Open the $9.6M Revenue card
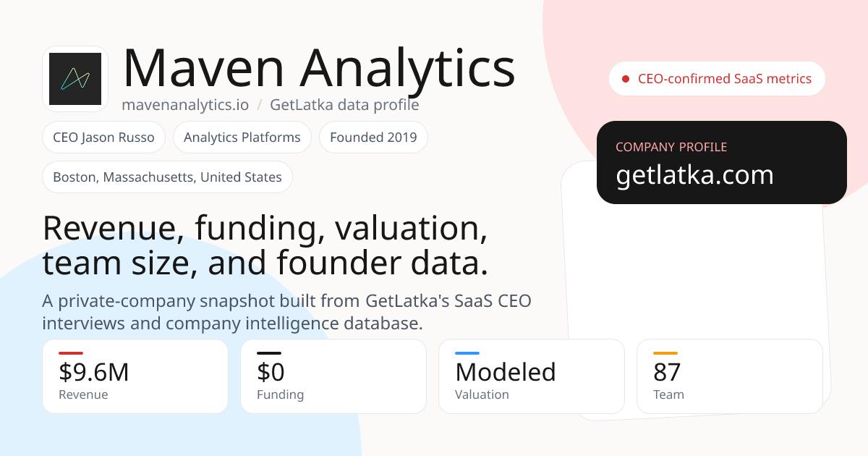The width and height of the screenshot is (868, 456). (135, 376)
